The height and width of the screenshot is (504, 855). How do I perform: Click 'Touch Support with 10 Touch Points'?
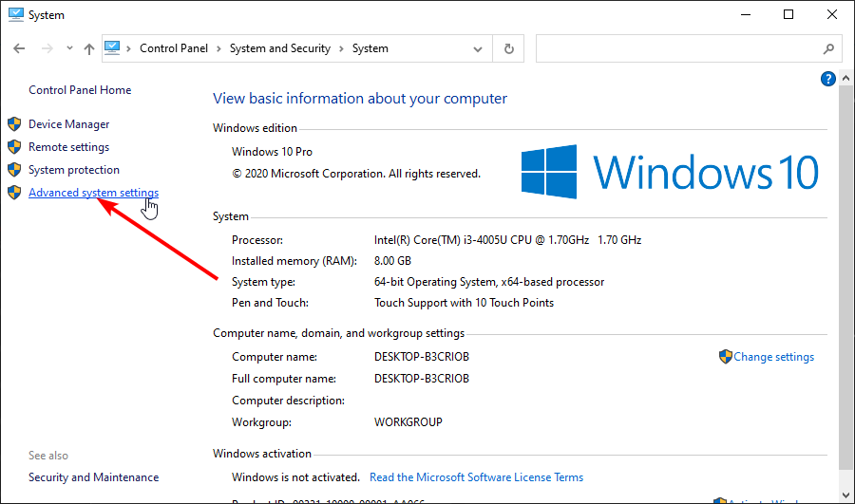[x=464, y=303]
